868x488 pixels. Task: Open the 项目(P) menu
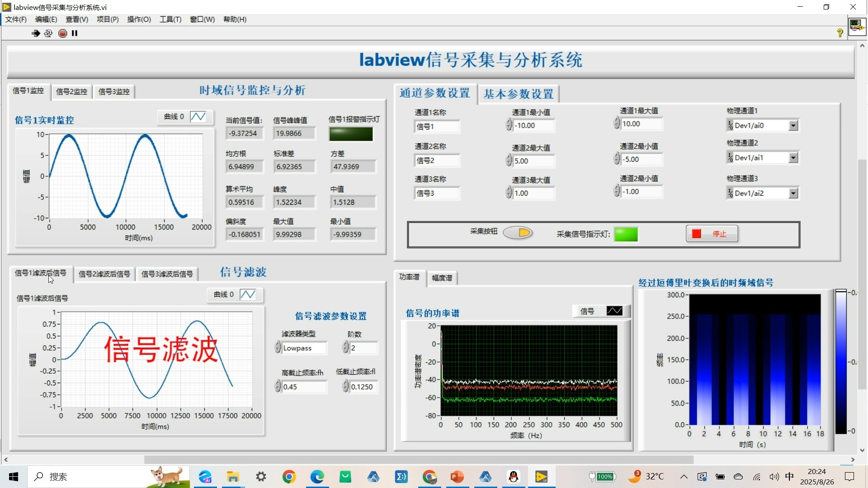(x=108, y=19)
